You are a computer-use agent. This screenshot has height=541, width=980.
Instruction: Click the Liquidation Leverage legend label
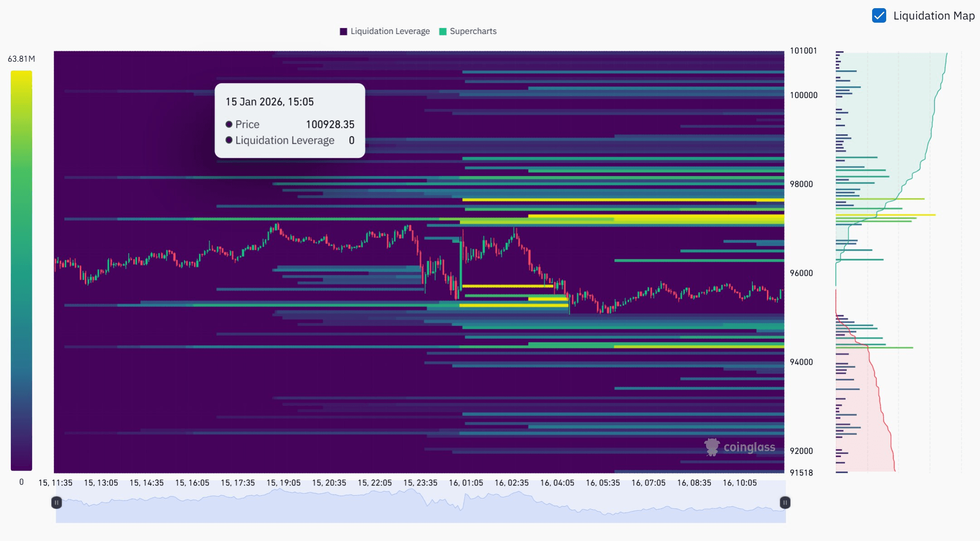click(x=390, y=31)
